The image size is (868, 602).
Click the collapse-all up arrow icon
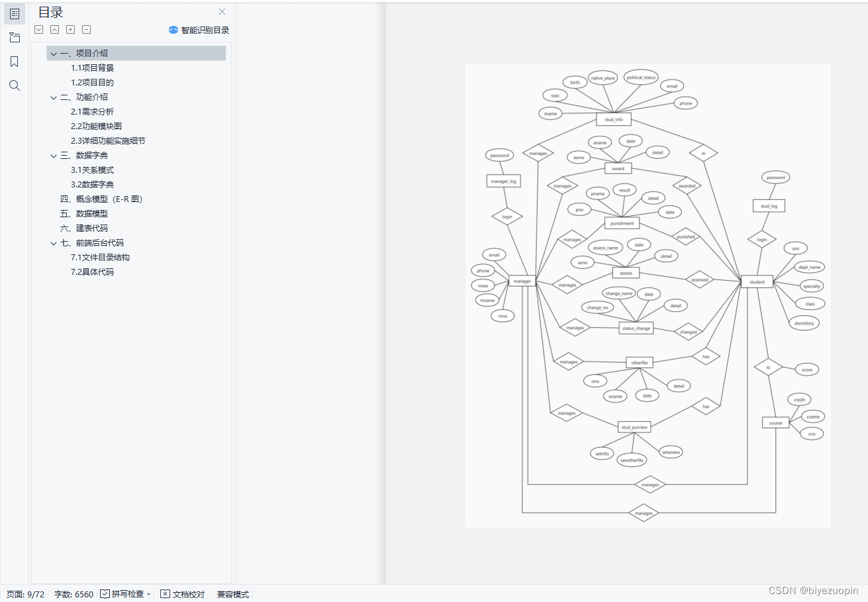coord(54,29)
